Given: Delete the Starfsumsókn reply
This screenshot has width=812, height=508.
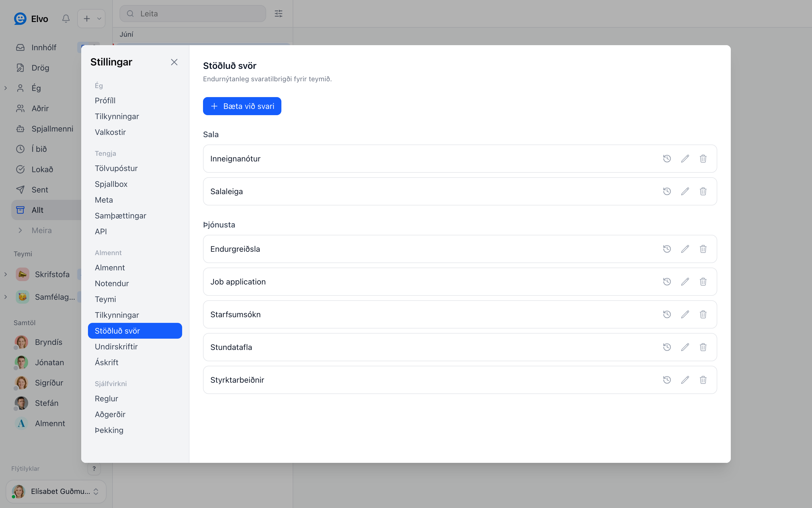Looking at the screenshot, I should [x=703, y=314].
